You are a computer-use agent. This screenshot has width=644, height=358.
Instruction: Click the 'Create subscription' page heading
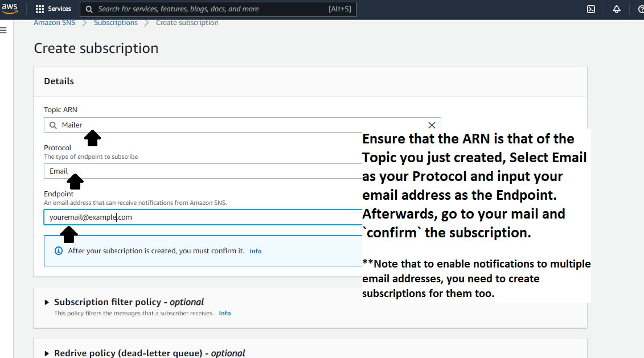coord(96,48)
